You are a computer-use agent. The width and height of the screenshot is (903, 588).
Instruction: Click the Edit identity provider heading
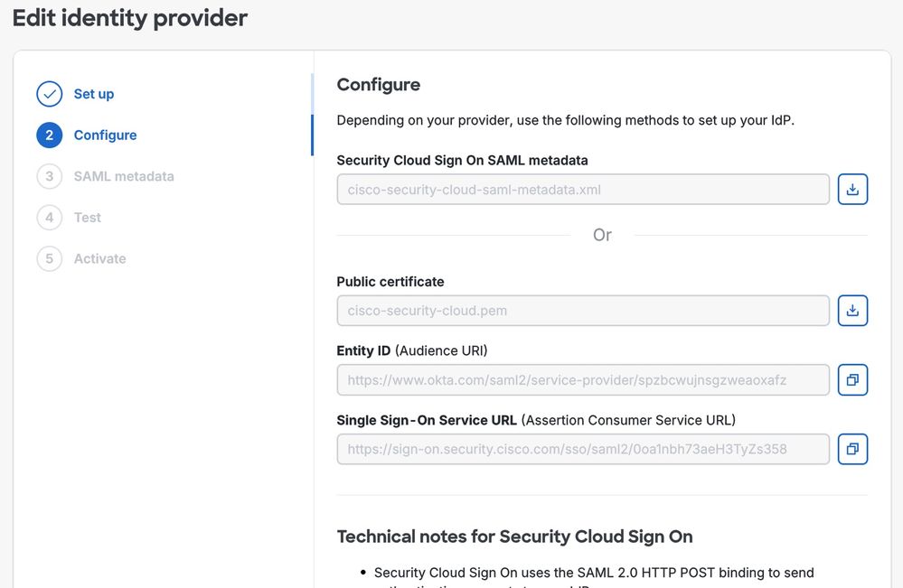tap(130, 18)
